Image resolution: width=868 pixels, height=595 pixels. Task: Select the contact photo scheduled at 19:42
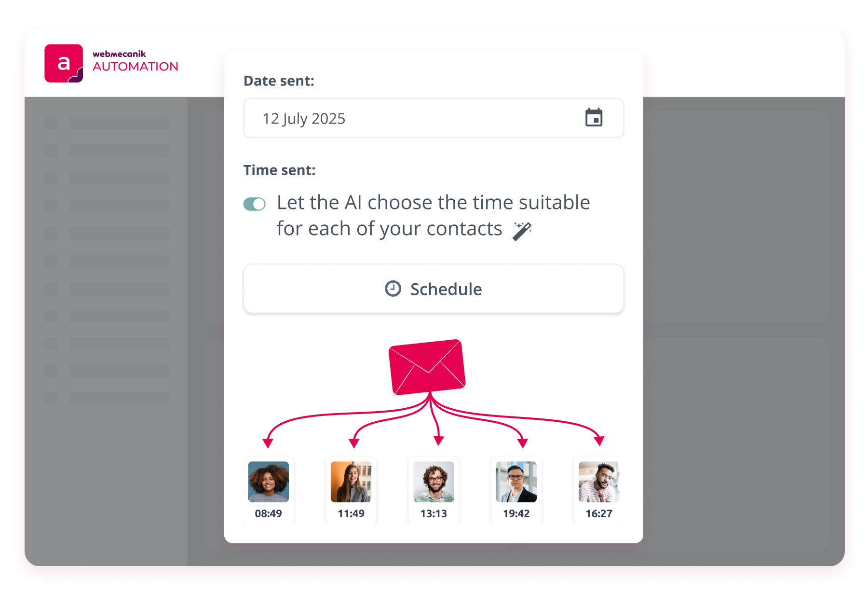point(516,482)
